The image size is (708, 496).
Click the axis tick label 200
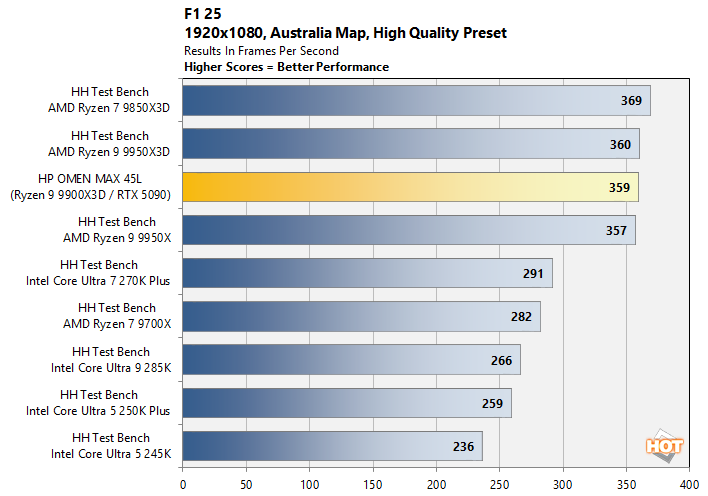436,485
